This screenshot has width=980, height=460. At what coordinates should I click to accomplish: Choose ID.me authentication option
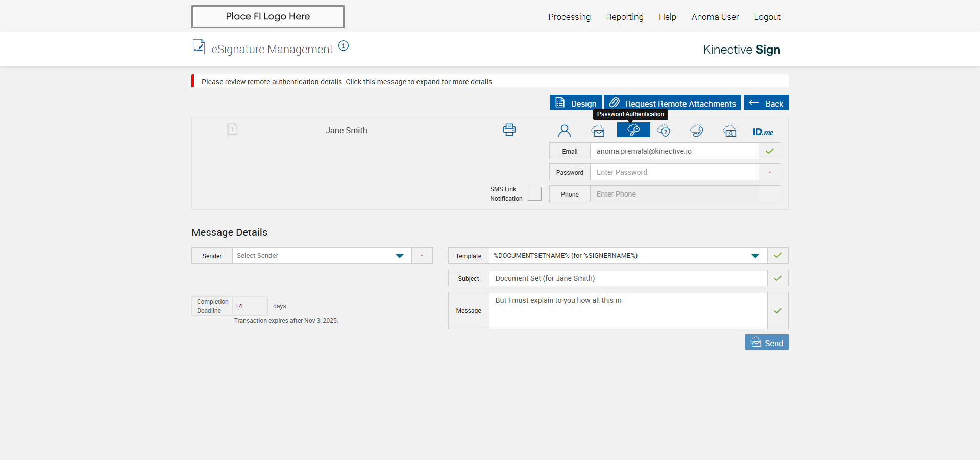[763, 132]
